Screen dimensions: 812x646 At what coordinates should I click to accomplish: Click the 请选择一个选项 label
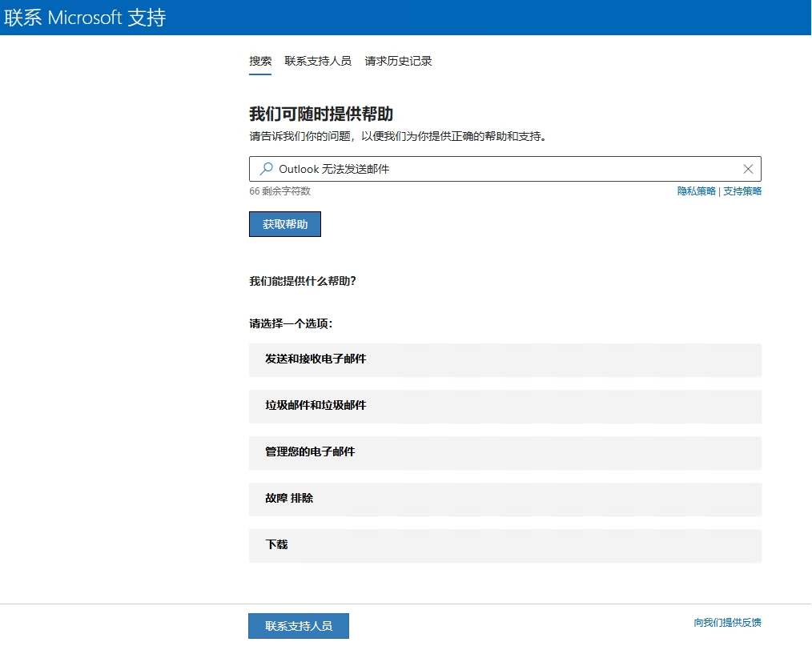[291, 323]
